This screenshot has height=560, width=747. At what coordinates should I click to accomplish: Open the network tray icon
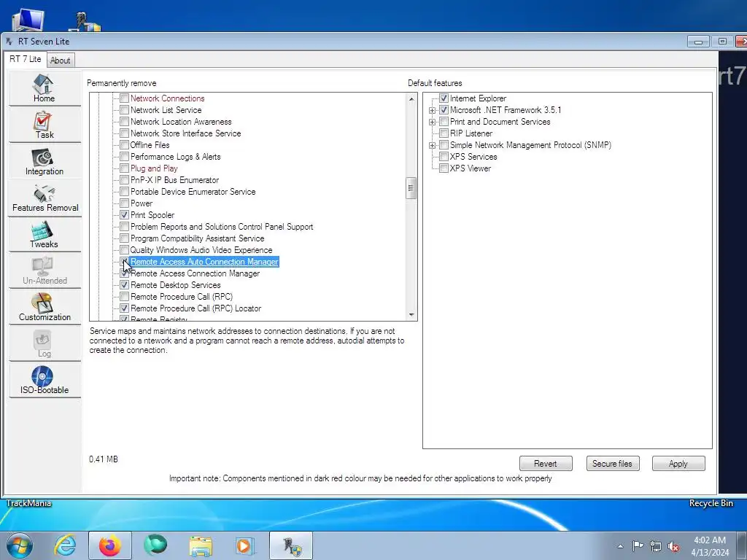(656, 546)
